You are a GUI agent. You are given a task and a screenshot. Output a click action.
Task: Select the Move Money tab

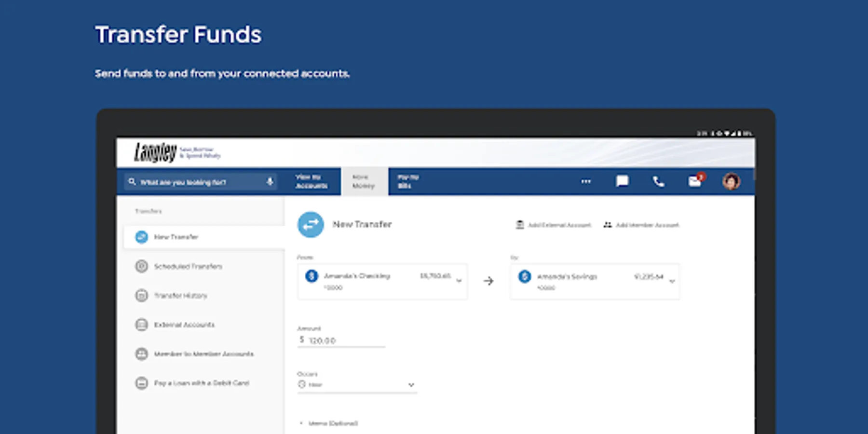tap(364, 181)
